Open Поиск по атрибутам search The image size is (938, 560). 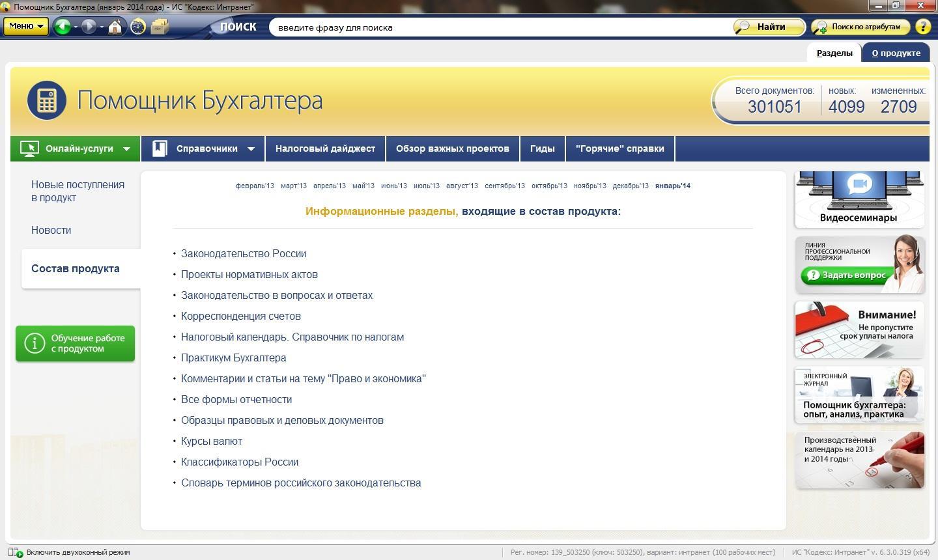[x=860, y=27]
